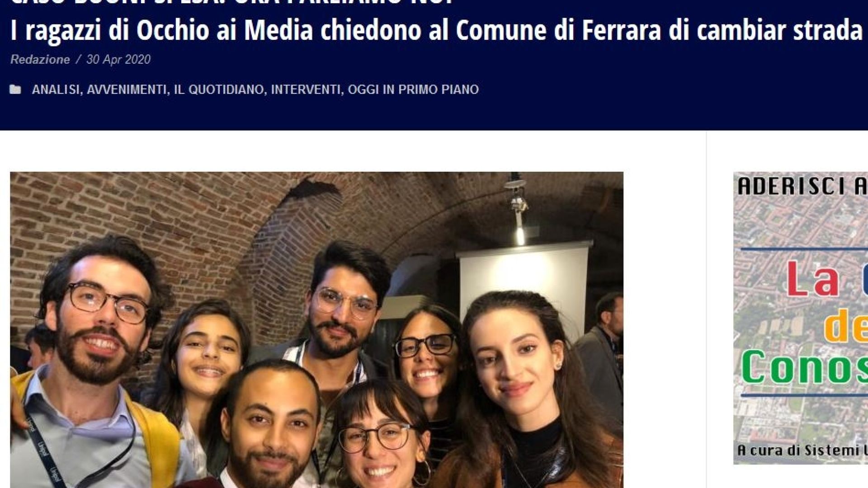Click the partially visible top headline line
Screen dimensions: 868x488
click(x=231, y=3)
